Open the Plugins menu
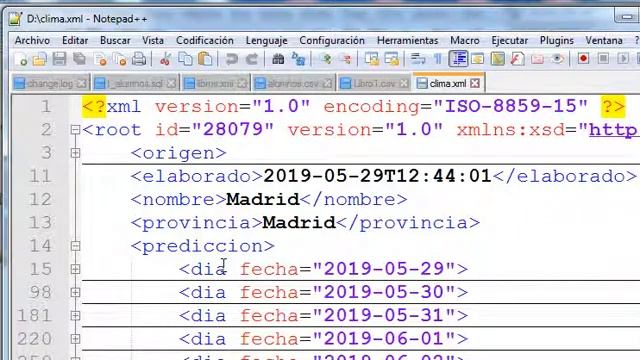640x360 pixels. point(557,40)
